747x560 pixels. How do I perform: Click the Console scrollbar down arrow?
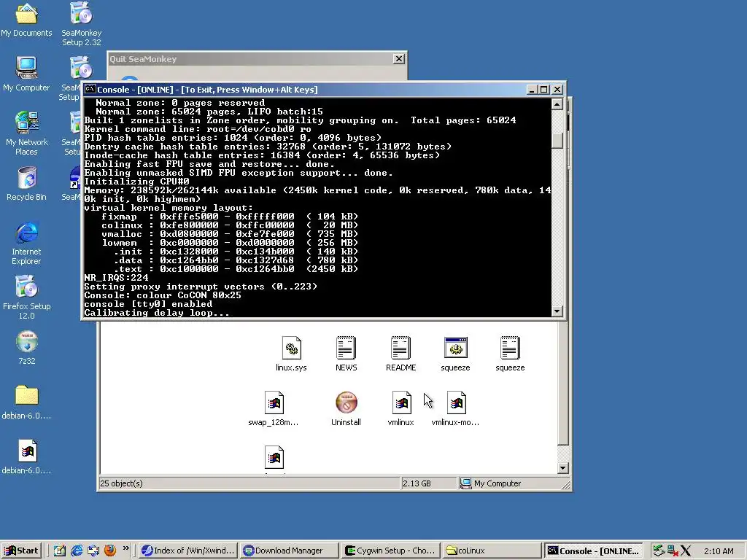coord(557,311)
